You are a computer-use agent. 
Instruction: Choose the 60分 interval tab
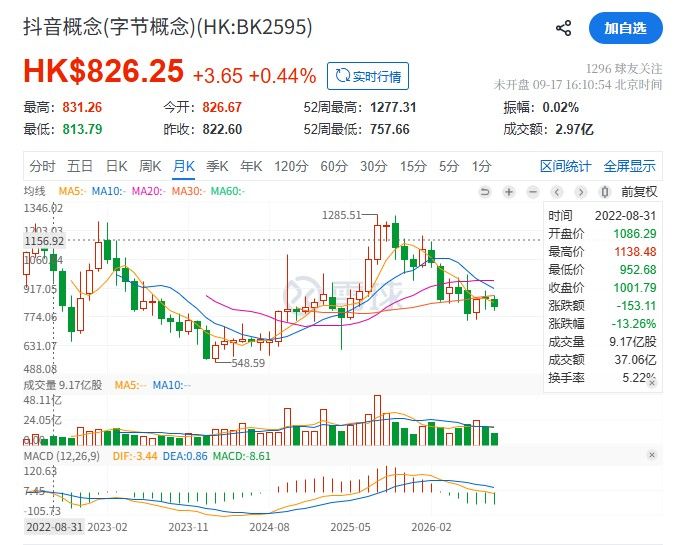[x=334, y=166]
